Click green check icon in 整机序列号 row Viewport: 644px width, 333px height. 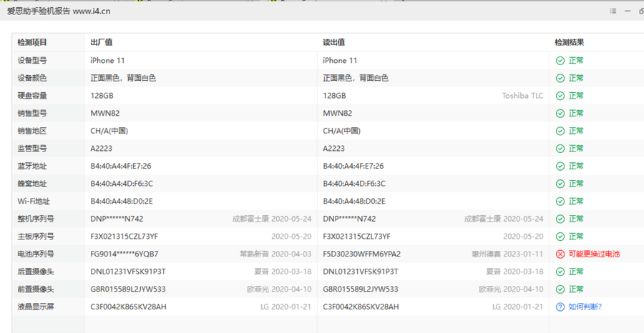(560, 219)
